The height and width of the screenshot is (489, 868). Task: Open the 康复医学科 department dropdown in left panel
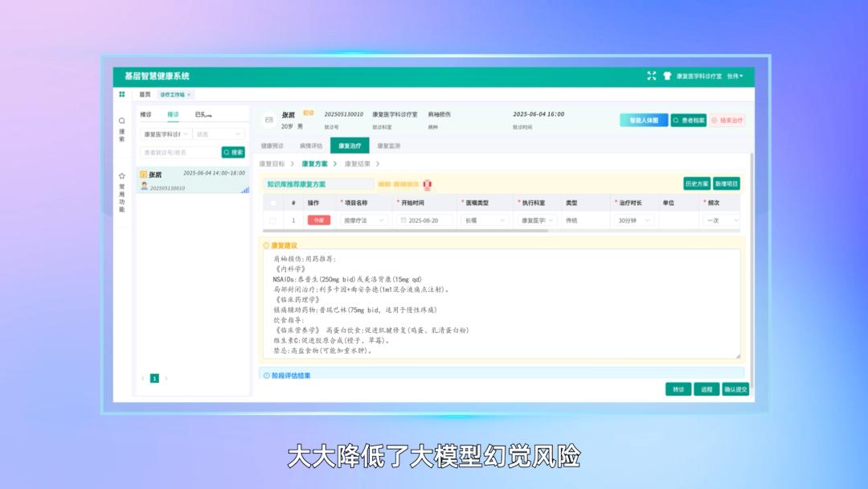point(165,134)
